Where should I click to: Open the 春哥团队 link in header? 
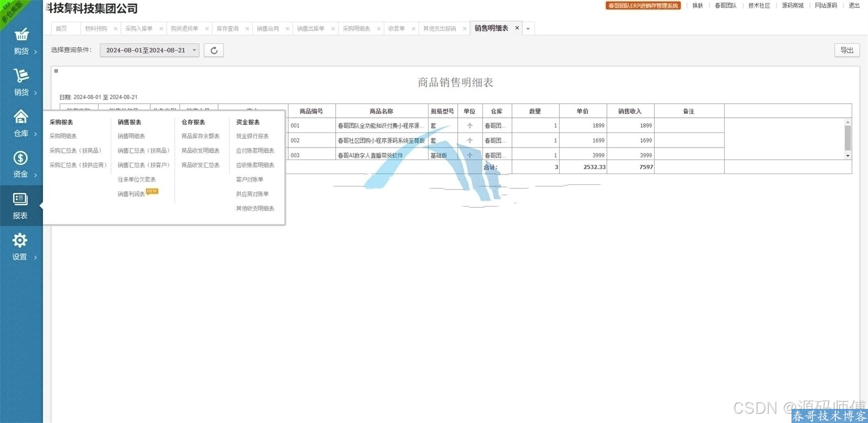tap(725, 5)
